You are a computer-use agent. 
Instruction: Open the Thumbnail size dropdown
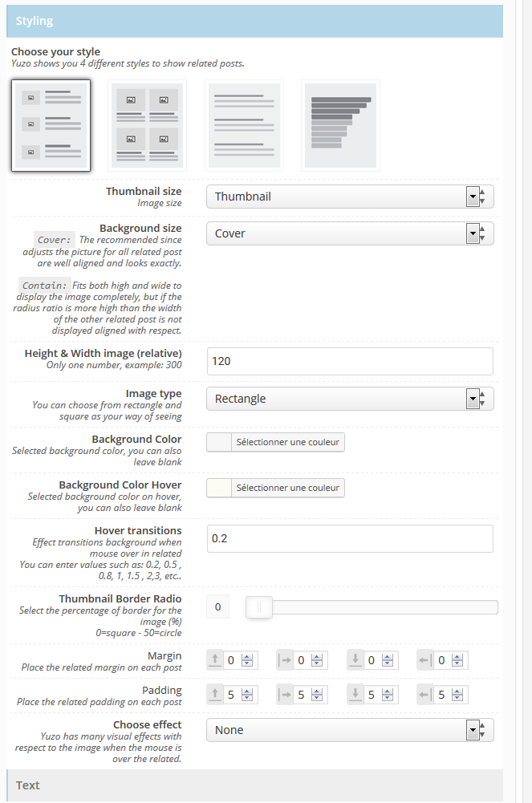click(350, 197)
